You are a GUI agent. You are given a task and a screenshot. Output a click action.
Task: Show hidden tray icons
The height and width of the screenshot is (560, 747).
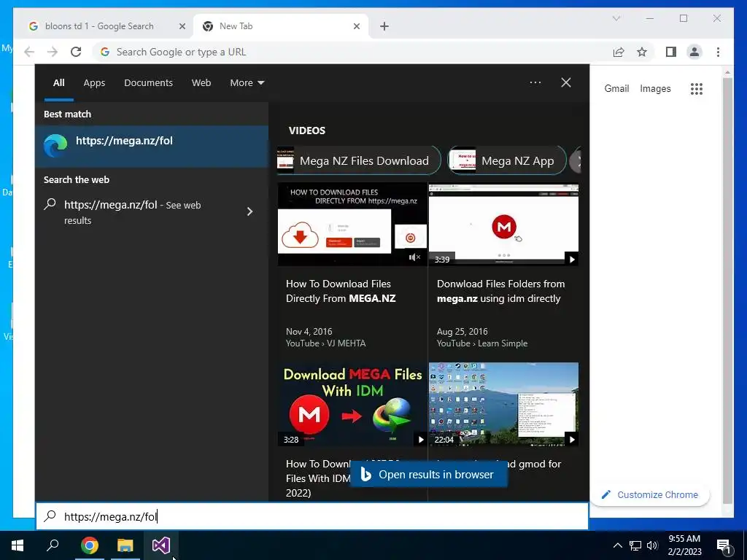617,545
